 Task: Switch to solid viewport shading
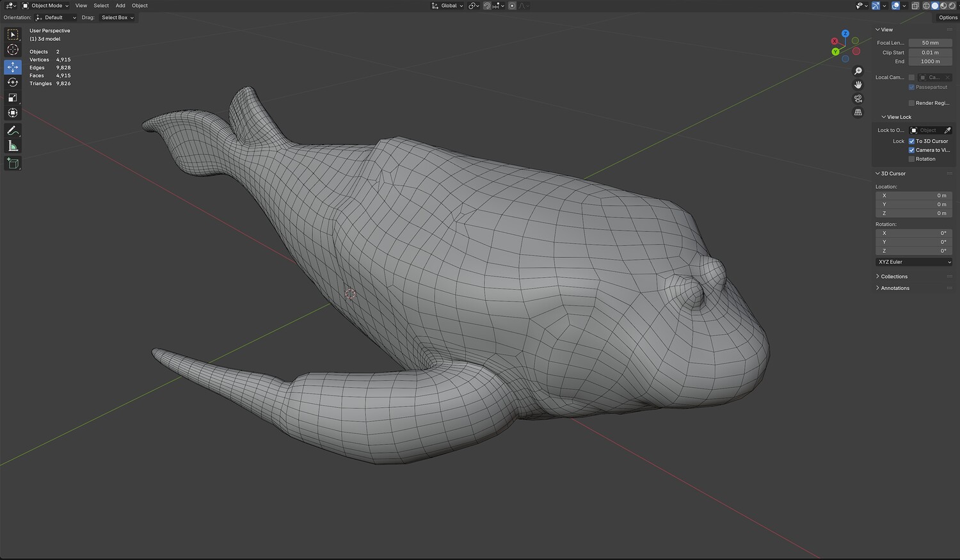click(934, 6)
